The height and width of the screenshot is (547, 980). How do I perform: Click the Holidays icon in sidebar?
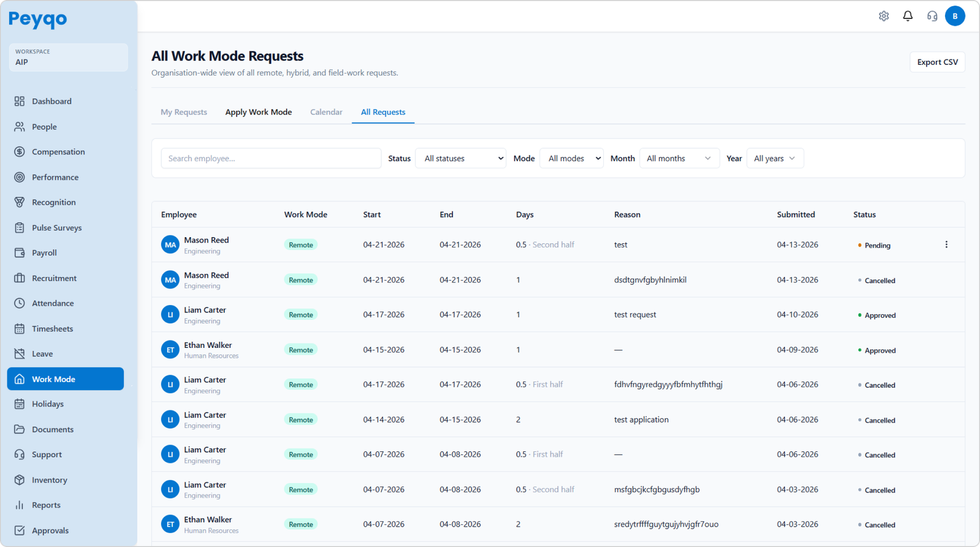(20, 404)
